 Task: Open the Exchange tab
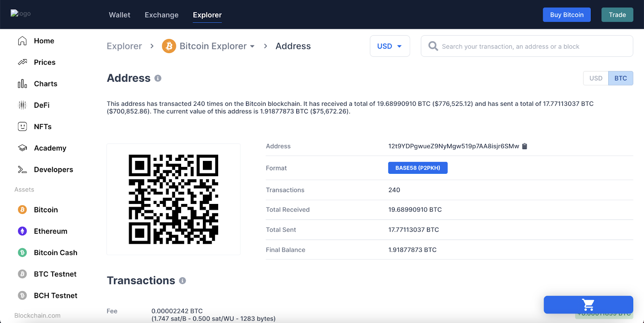(x=161, y=15)
